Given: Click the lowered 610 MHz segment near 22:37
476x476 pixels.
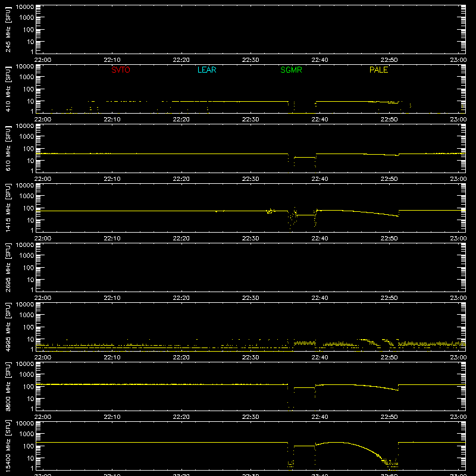Looking at the screenshot, I should (305, 157).
